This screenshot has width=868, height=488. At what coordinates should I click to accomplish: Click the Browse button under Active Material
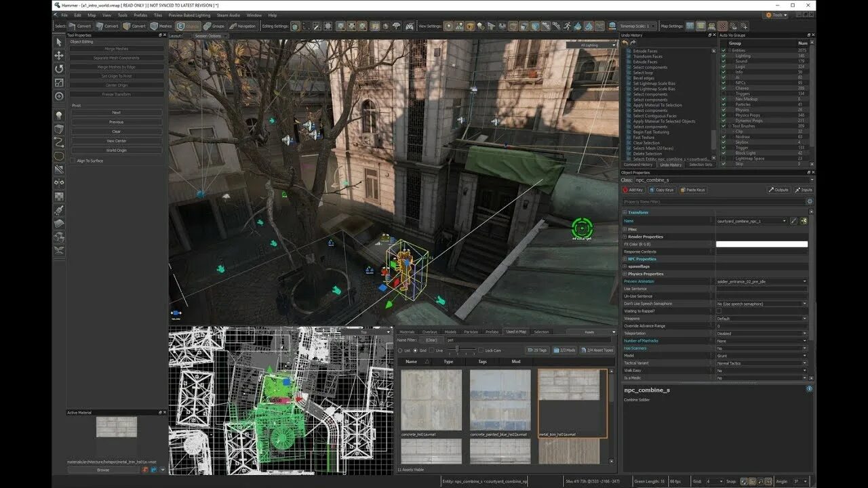click(x=103, y=470)
